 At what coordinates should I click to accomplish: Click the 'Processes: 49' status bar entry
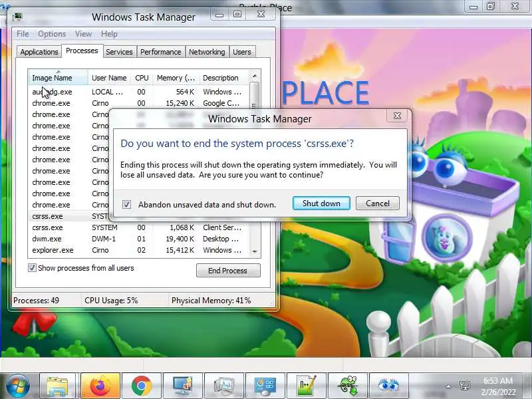point(37,301)
